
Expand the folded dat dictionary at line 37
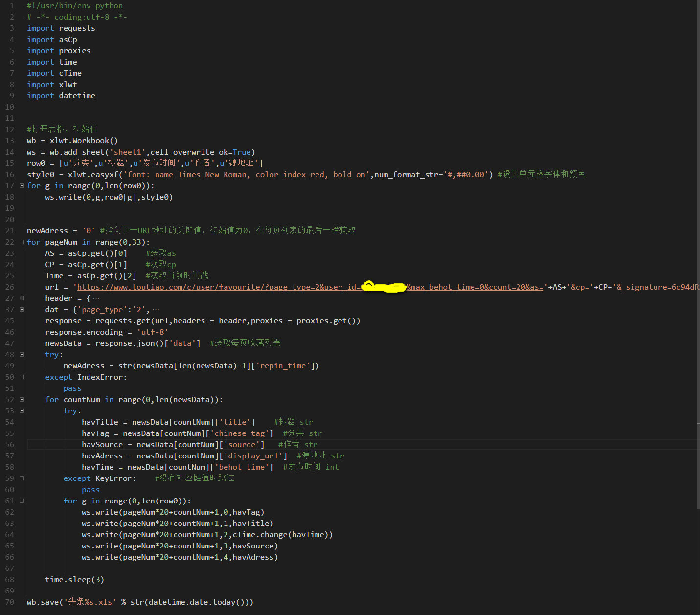pyautogui.click(x=22, y=310)
